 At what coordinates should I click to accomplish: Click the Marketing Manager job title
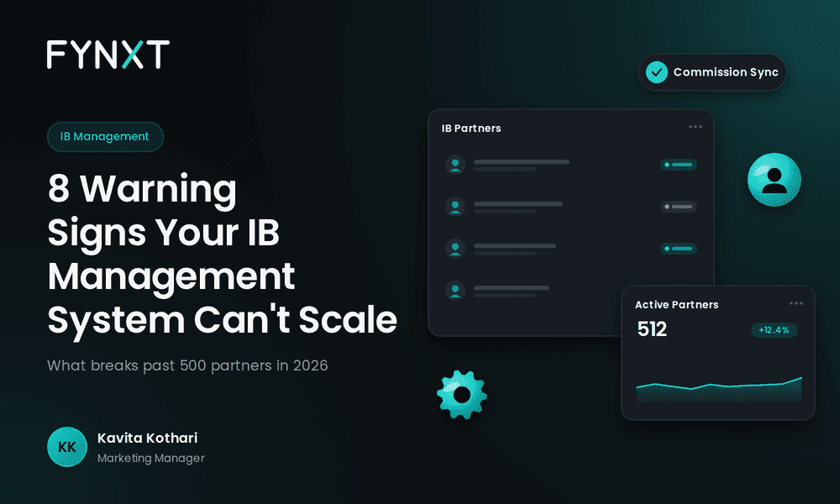tap(151, 459)
